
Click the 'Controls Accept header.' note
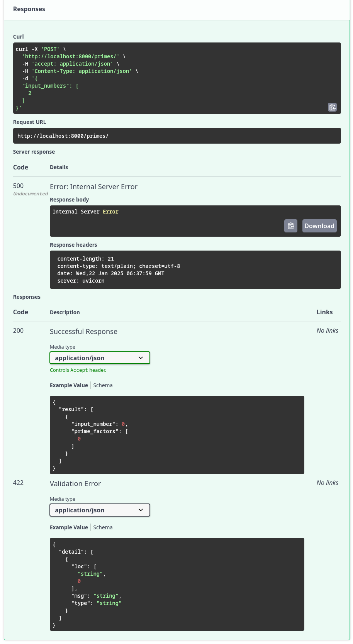78,370
